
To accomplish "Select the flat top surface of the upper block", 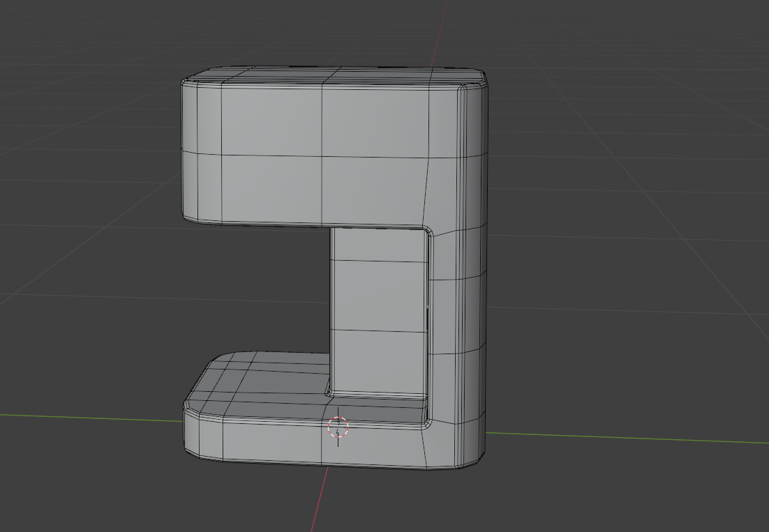I will point(334,77).
